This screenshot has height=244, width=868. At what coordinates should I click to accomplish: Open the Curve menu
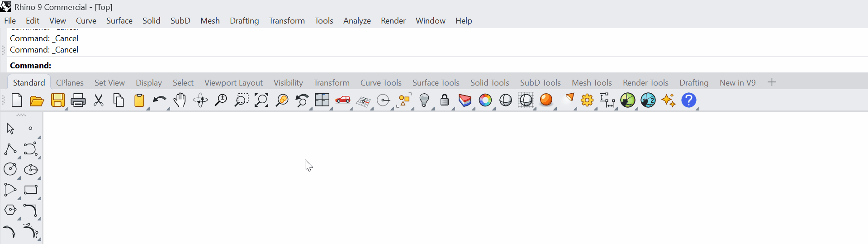tap(86, 21)
